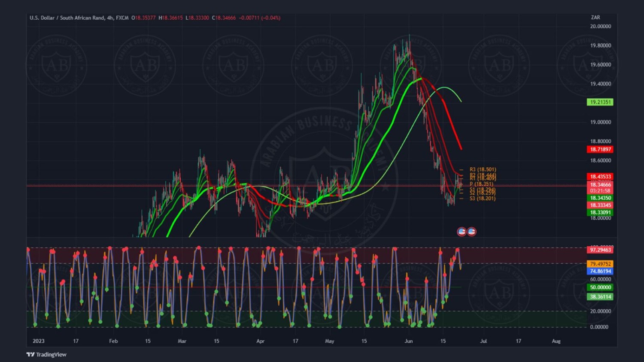
Task: Click the right US flag economic event icon
Action: click(471, 232)
